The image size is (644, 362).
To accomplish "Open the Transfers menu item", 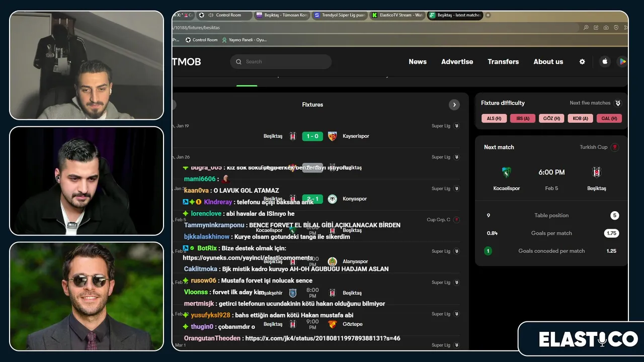I will pyautogui.click(x=503, y=61).
